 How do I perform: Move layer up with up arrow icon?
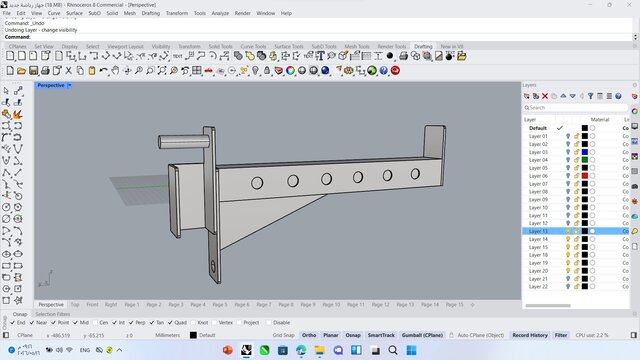click(x=563, y=96)
